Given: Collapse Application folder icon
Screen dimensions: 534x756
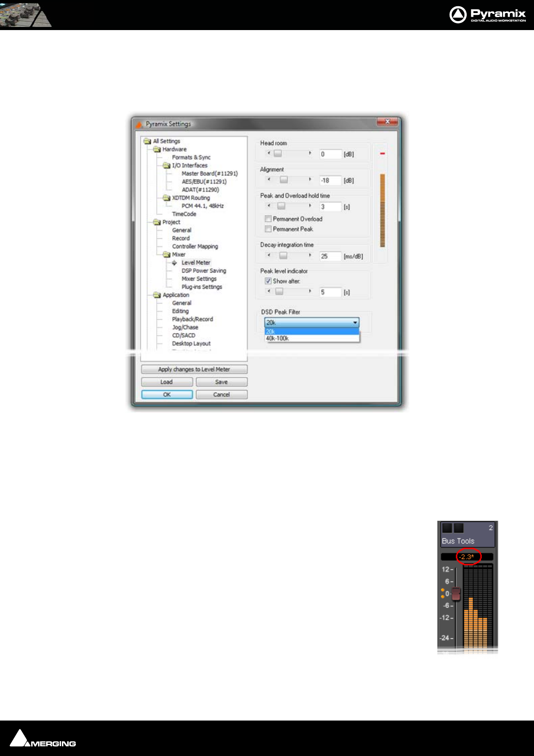Looking at the screenshot, I should coord(157,294).
